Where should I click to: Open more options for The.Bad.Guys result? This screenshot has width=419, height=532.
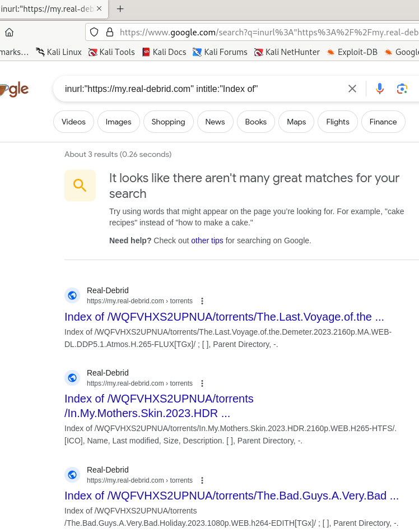202,480
